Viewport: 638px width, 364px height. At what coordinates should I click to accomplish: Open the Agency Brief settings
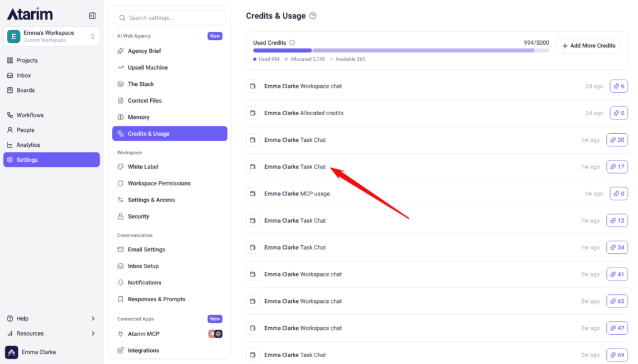point(145,51)
